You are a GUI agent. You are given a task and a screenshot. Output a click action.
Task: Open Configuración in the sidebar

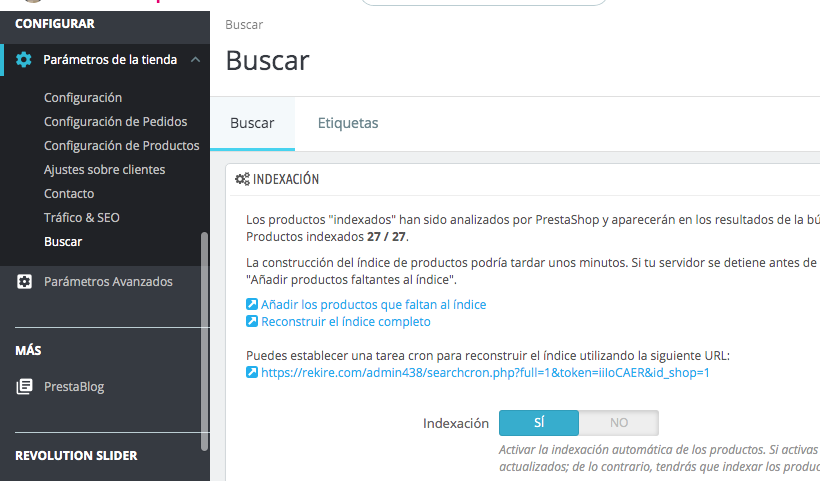[83, 98]
